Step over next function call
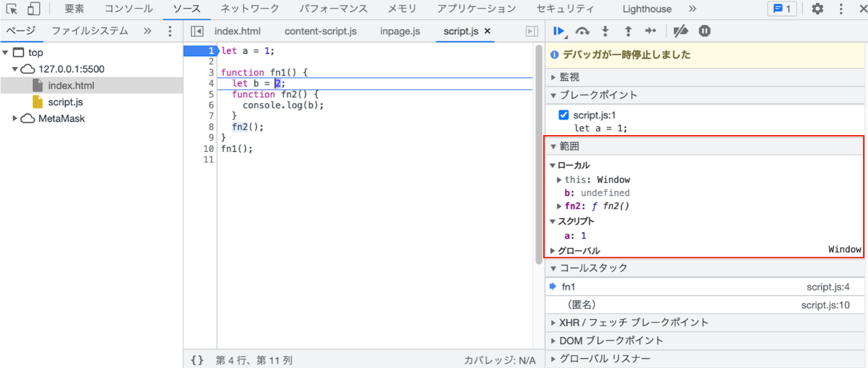The width and height of the screenshot is (868, 368). (x=582, y=31)
